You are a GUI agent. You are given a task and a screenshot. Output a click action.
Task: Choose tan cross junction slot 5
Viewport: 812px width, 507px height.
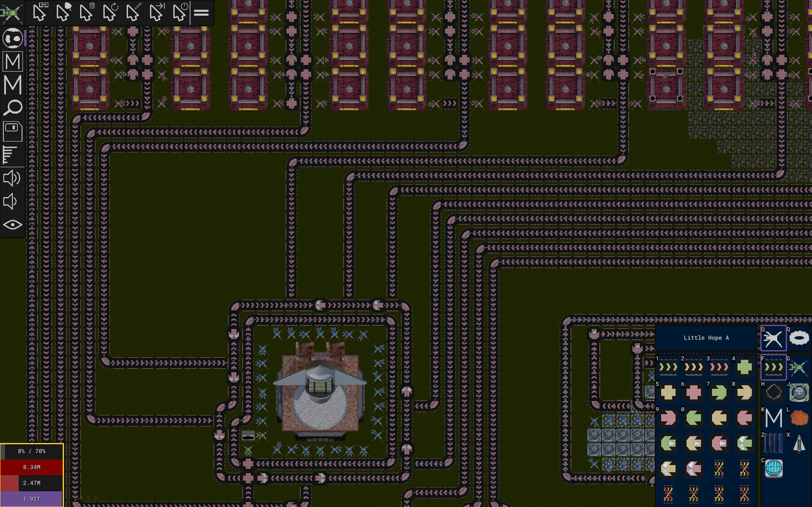click(668, 392)
